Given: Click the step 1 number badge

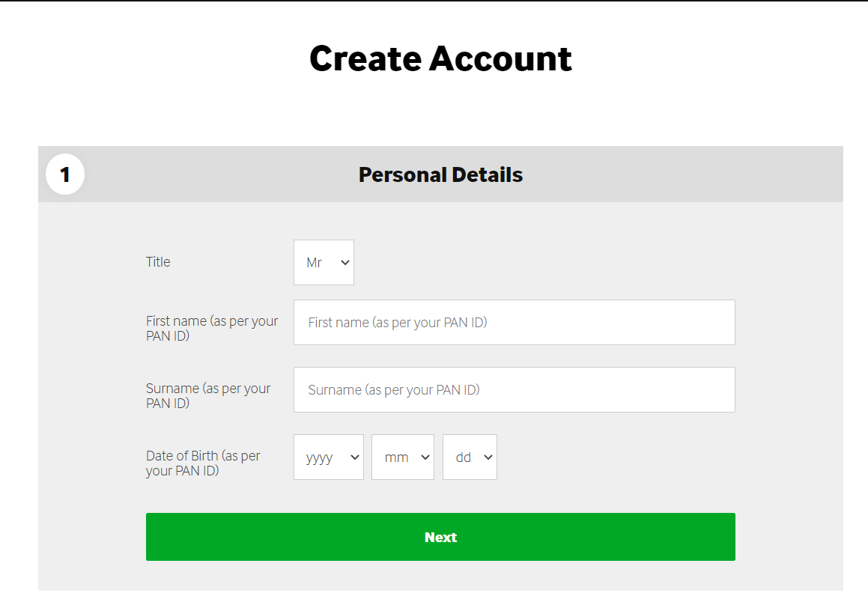Looking at the screenshot, I should point(65,174).
